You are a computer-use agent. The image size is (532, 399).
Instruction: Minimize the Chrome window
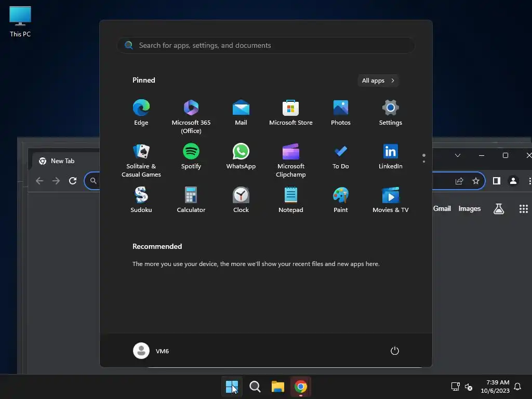(482, 155)
